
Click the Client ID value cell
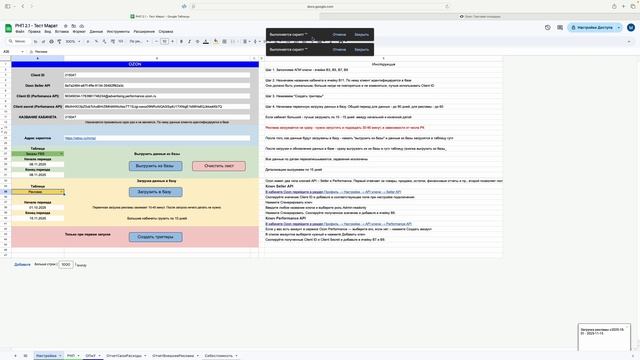pyautogui.click(x=157, y=75)
